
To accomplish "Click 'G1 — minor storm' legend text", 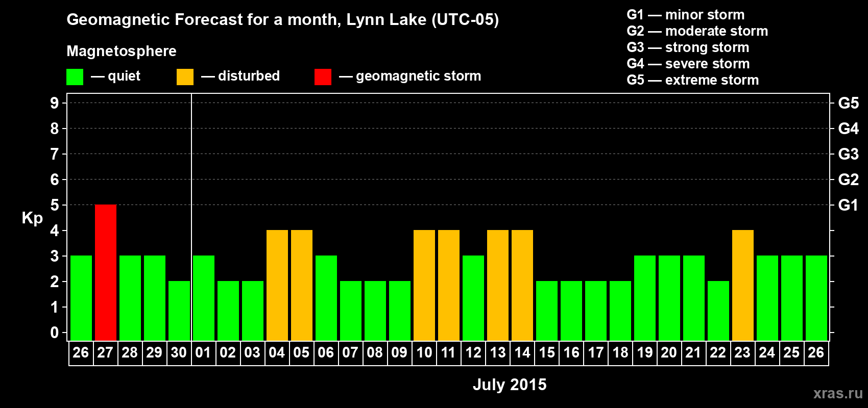I will 686,15.
